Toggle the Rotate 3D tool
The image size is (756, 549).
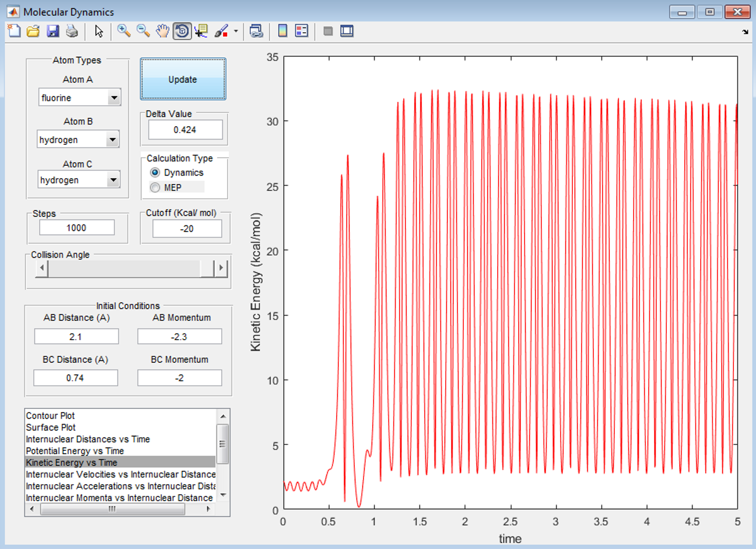tap(182, 31)
